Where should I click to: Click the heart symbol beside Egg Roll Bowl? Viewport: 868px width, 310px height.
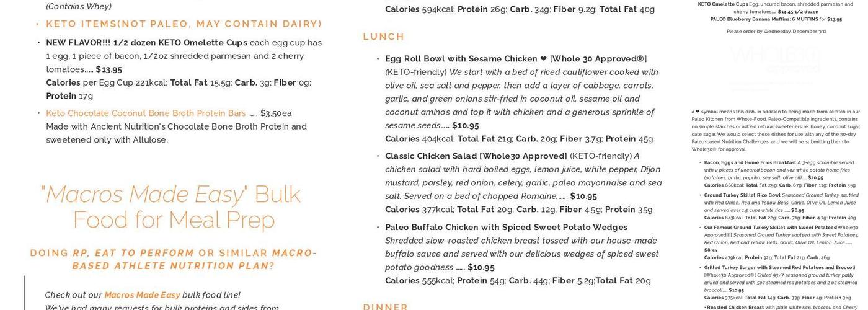click(x=544, y=59)
